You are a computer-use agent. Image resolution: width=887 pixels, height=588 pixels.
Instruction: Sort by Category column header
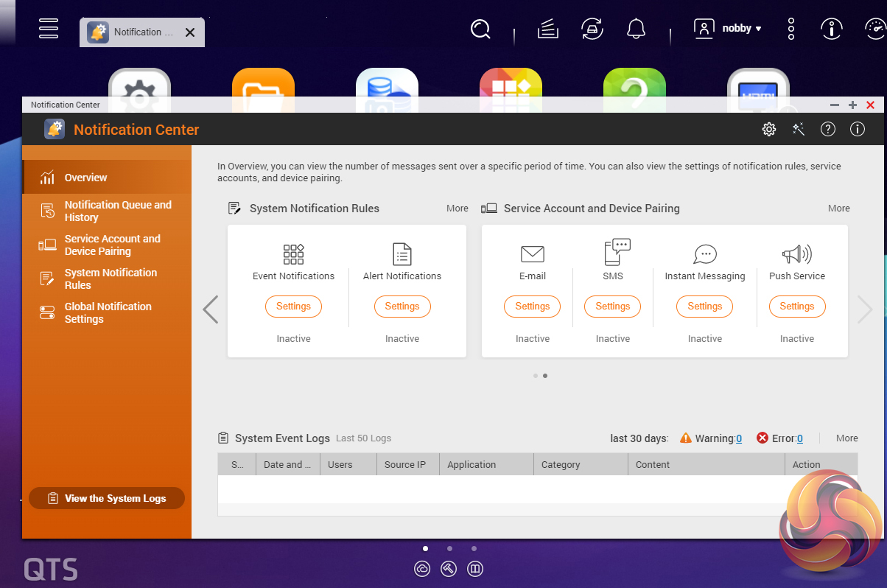(581, 465)
